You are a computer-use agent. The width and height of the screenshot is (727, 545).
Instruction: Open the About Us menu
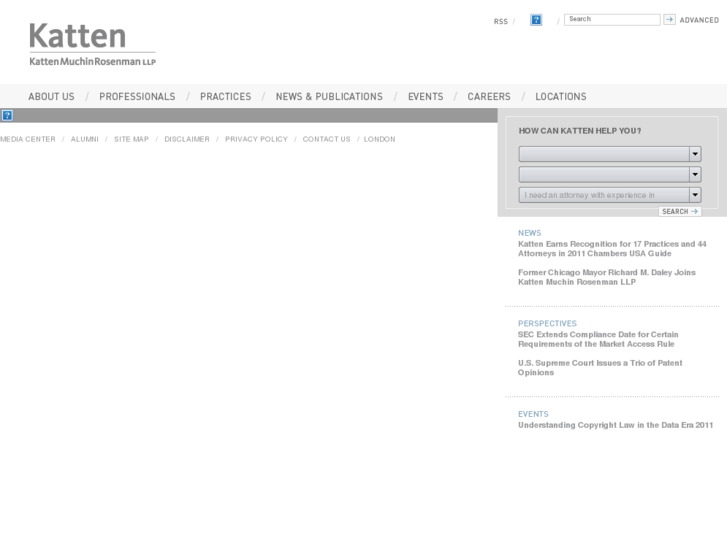[x=51, y=96]
